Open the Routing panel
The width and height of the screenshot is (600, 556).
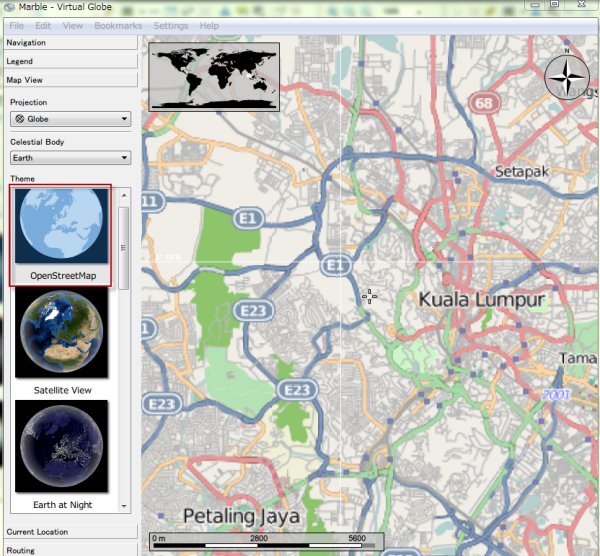pyautogui.click(x=69, y=549)
